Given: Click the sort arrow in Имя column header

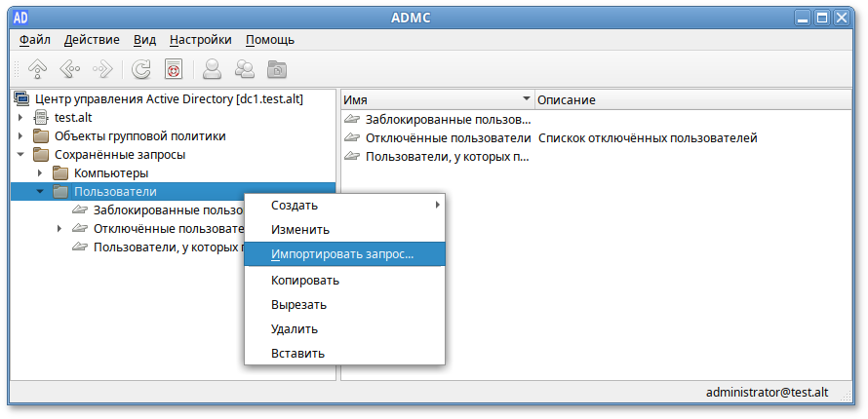Looking at the screenshot, I should (x=527, y=98).
